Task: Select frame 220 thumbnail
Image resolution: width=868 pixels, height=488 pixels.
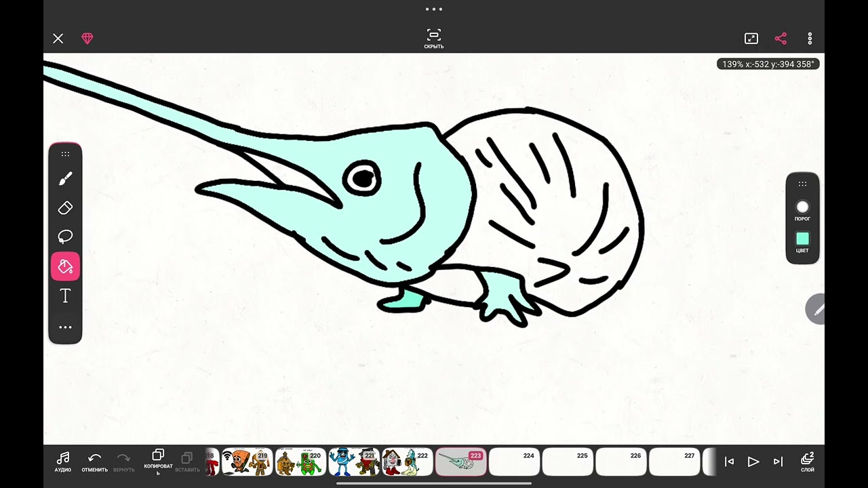Action: tap(300, 462)
